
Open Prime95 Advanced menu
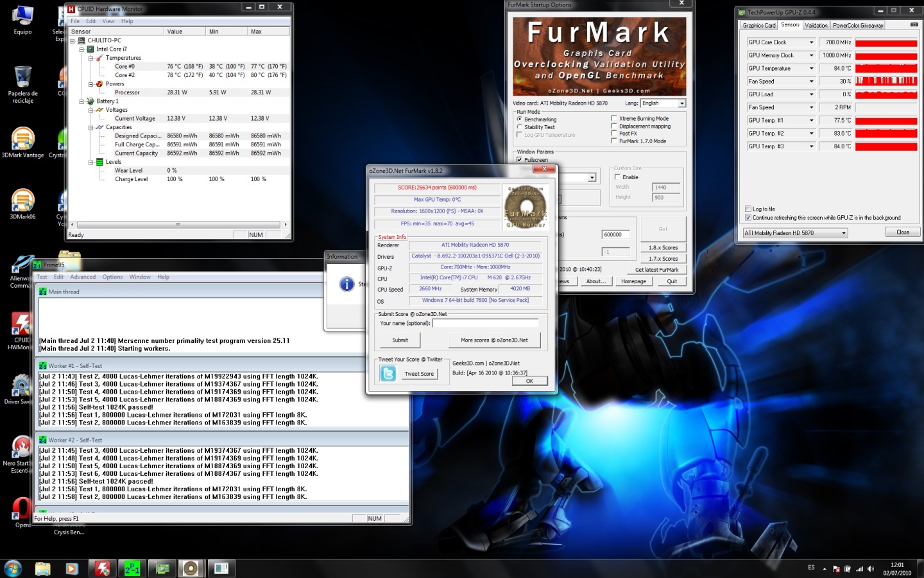(83, 277)
